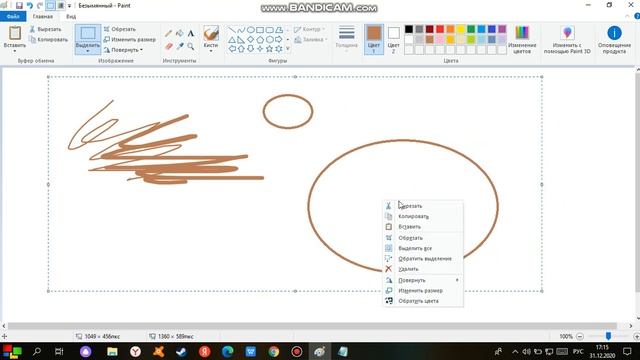The image size is (640, 360).
Task: Choose the rectangle shape
Action: click(x=260, y=30)
